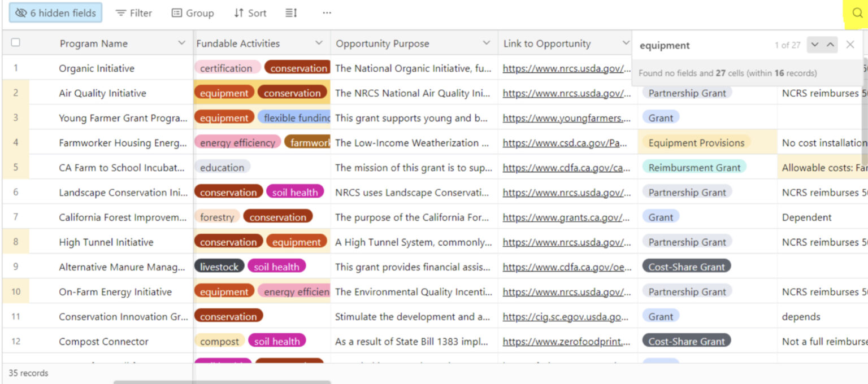
Task: Click the Cost-Share Grant tag for Compost Connector
Action: pyautogui.click(x=686, y=341)
